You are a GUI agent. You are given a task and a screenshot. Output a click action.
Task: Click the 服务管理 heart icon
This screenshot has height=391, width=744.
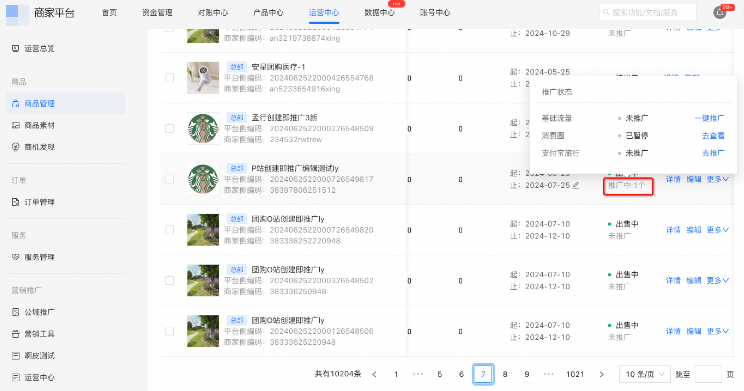click(15, 257)
